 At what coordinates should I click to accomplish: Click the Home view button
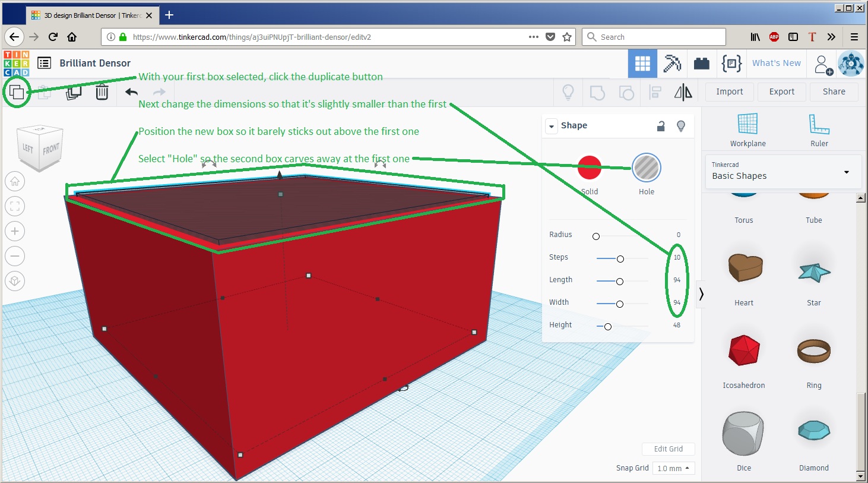tap(15, 181)
